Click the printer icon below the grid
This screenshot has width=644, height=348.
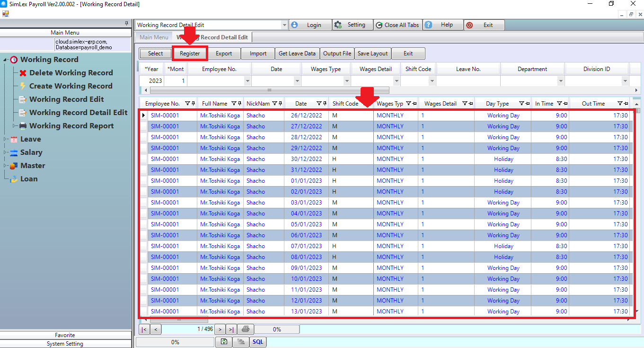pyautogui.click(x=245, y=329)
